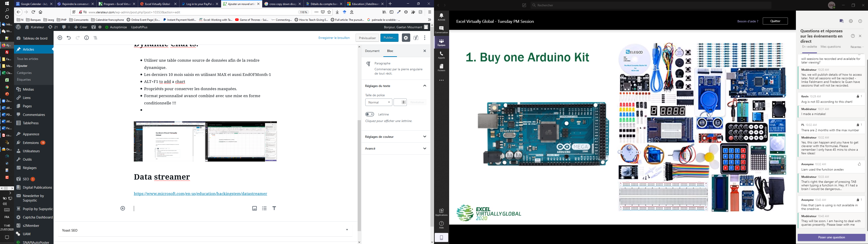Switch to Document tab in sidebar

tap(372, 51)
